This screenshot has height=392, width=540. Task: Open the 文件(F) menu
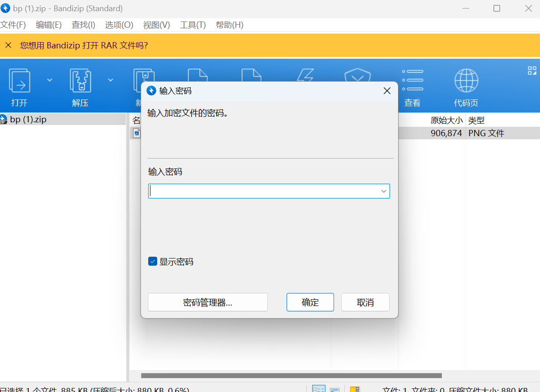pyautogui.click(x=13, y=25)
